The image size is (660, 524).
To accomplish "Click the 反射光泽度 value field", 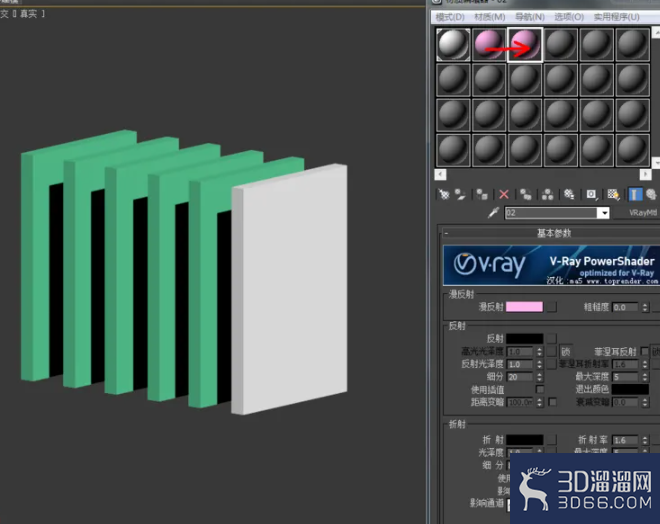I will tap(520, 364).
